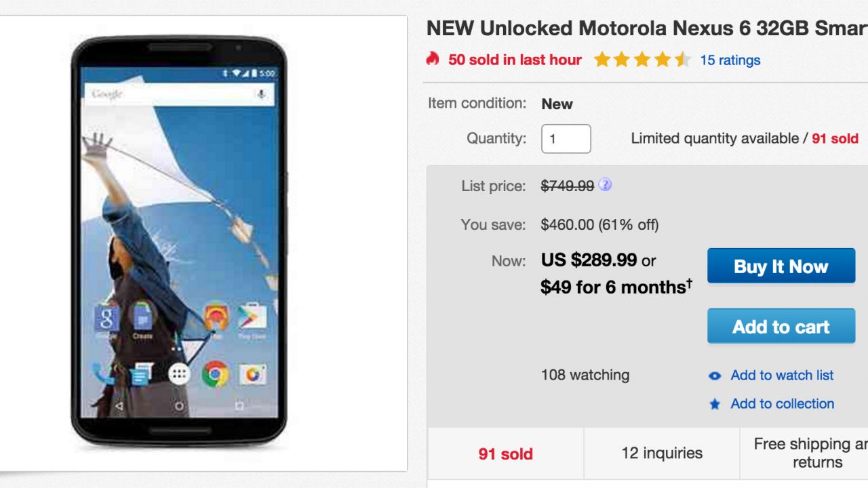Click the app drawer icon on phone image
This screenshot has width=868, height=488.
pyautogui.click(x=179, y=373)
